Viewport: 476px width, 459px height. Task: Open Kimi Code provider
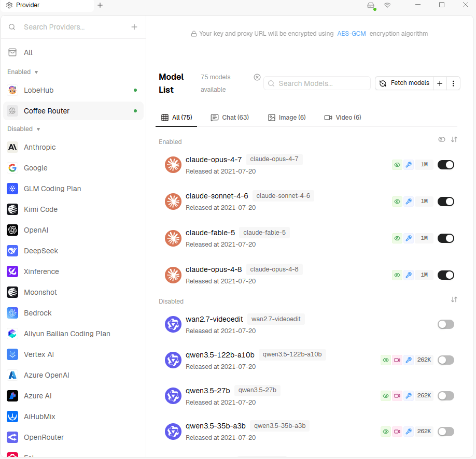tap(73, 209)
